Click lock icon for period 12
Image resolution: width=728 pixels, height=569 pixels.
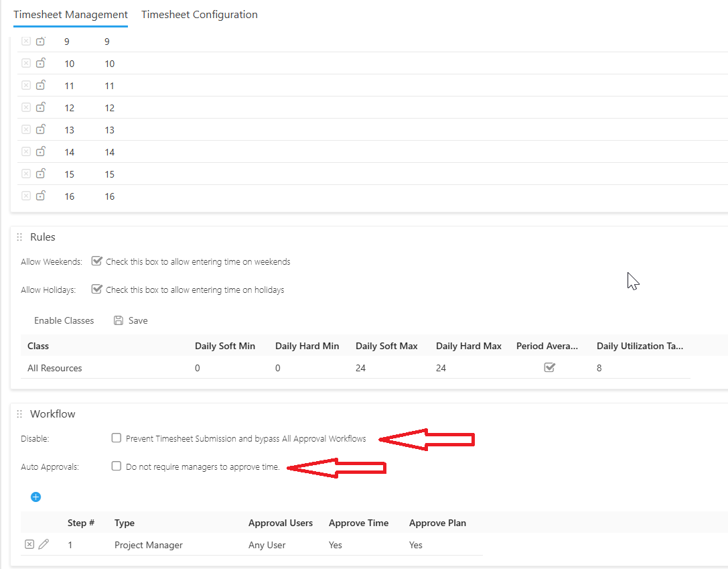[x=41, y=107]
